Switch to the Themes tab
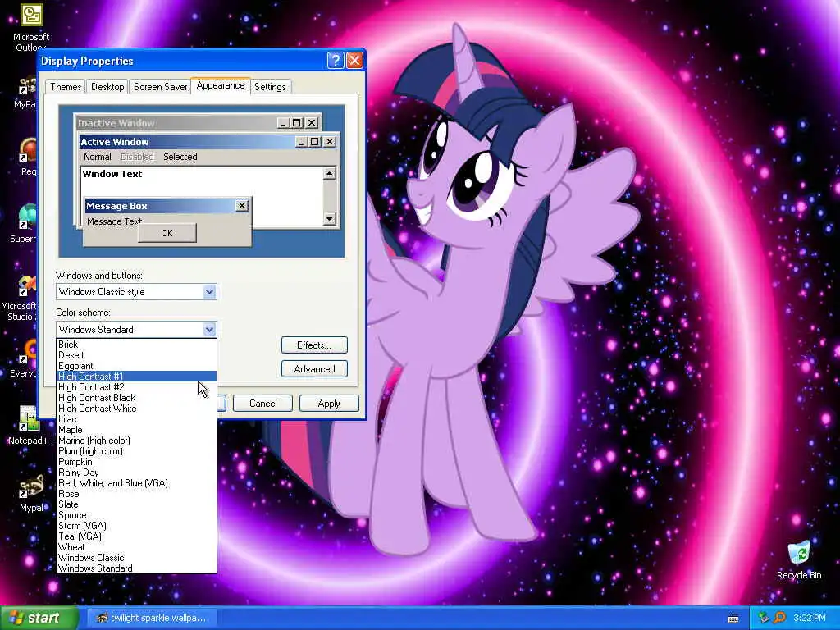 (x=66, y=87)
